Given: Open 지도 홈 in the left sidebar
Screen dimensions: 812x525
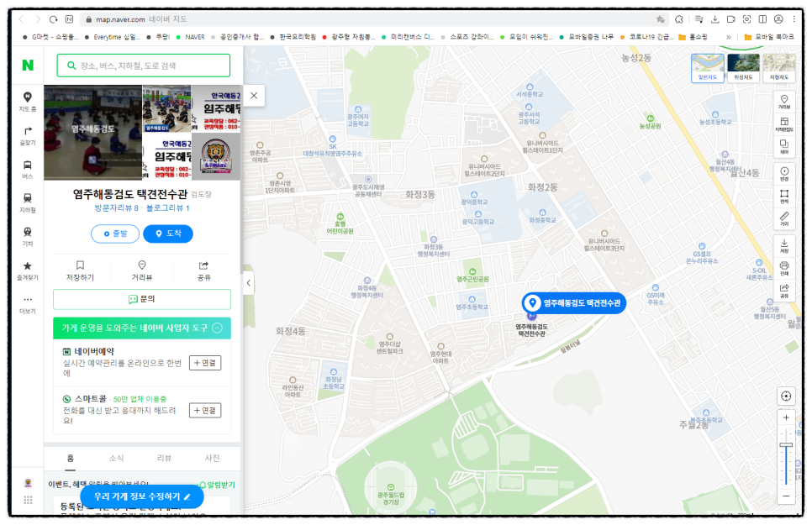Looking at the screenshot, I should [x=28, y=102].
